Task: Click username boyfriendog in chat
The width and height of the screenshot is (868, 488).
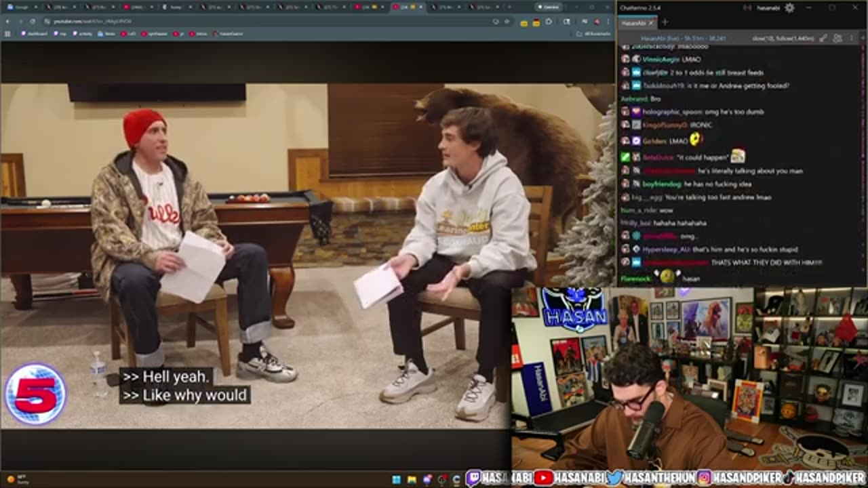Action: pos(662,184)
